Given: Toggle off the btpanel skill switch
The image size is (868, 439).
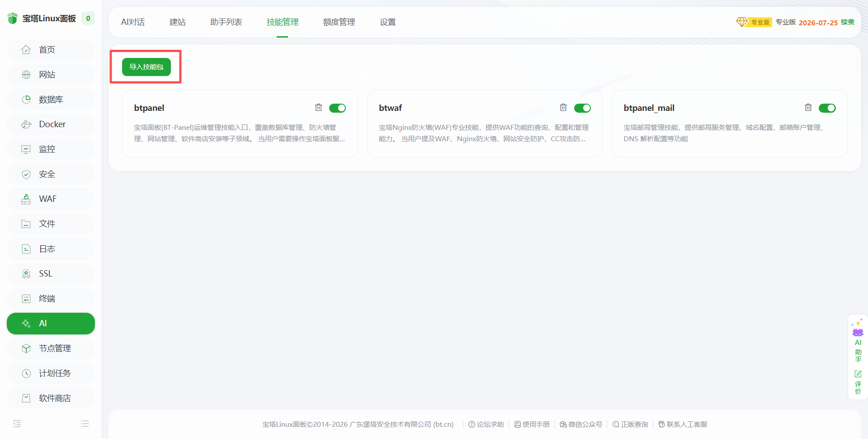Looking at the screenshot, I should coord(337,108).
